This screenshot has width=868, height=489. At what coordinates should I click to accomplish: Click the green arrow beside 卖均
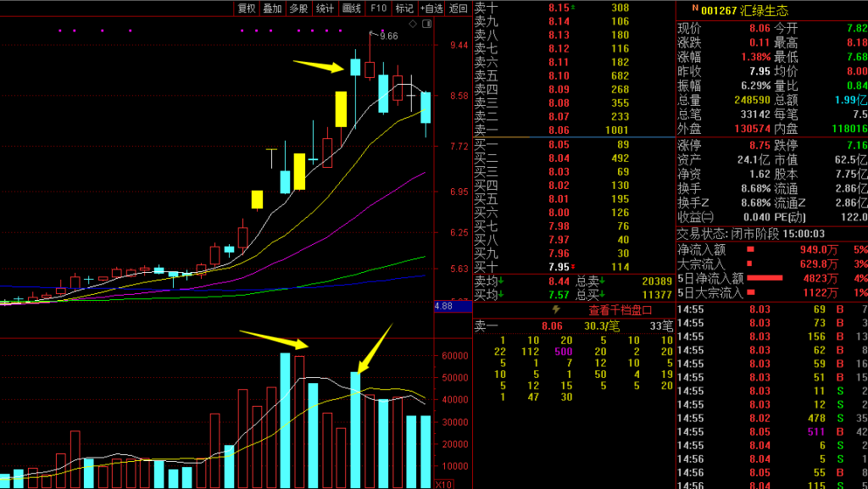tap(501, 281)
